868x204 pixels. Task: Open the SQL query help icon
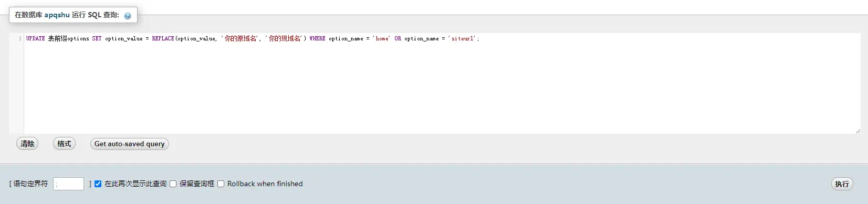[x=128, y=16]
